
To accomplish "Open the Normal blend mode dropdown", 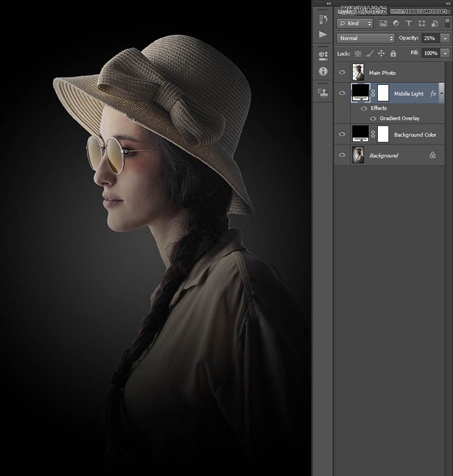I will [366, 38].
